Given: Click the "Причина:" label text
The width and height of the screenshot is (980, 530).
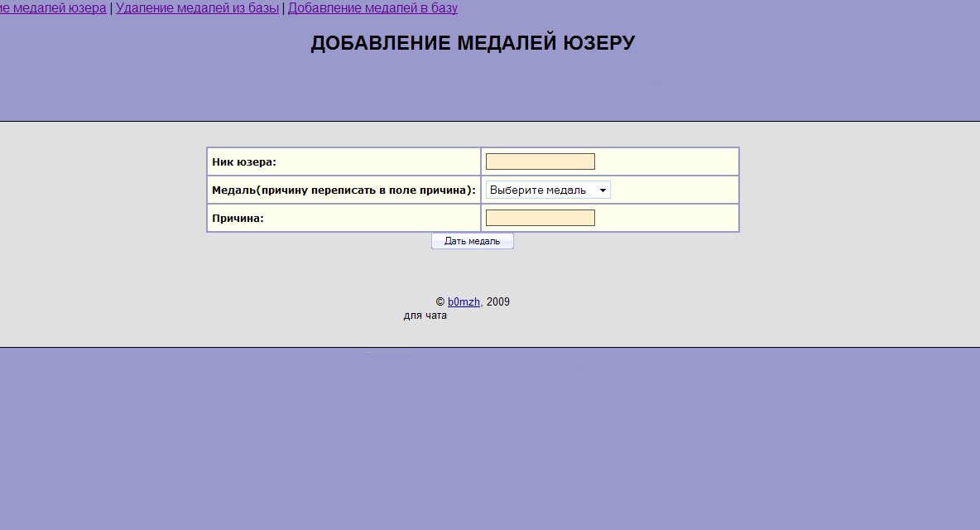Looking at the screenshot, I should tap(238, 219).
